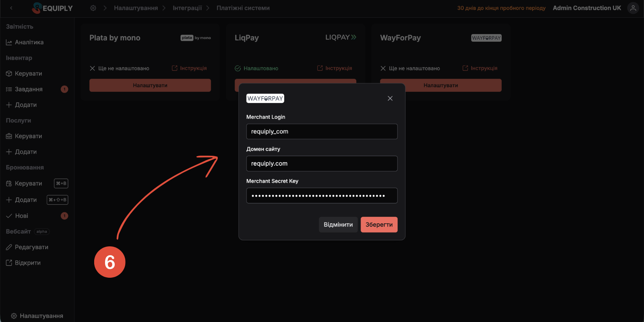The width and height of the screenshot is (644, 322).
Task: Click the Завдання notification badge
Action: pyautogui.click(x=64, y=89)
